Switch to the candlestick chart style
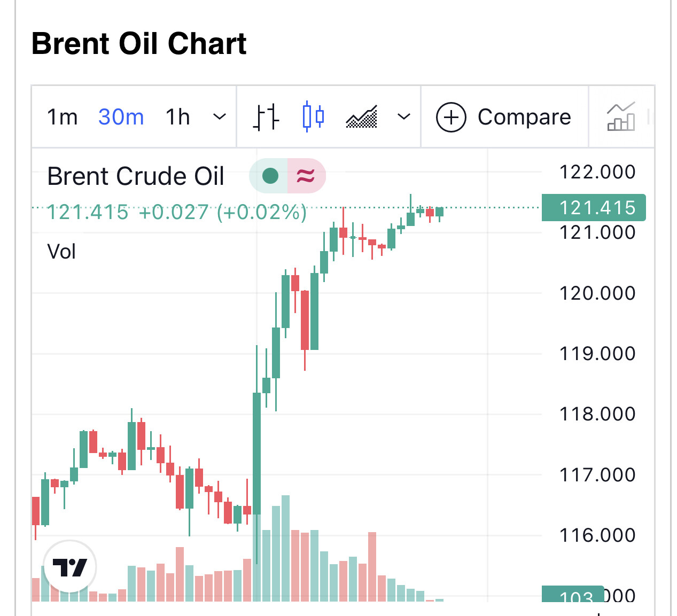Image resolution: width=677 pixels, height=616 pixels. coord(313,116)
